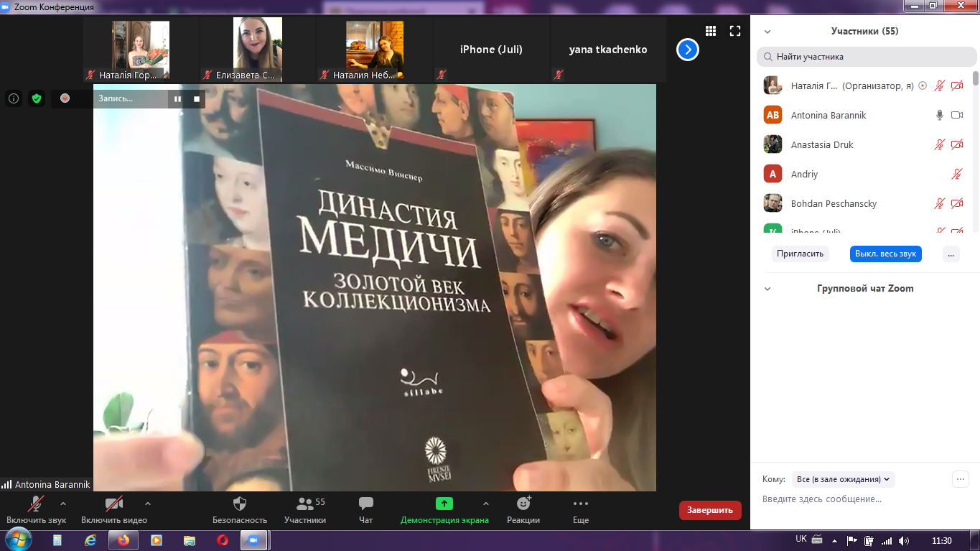Select the iPhone (Juli) video tile
The width and height of the screenshot is (980, 551).
pyautogui.click(x=492, y=50)
